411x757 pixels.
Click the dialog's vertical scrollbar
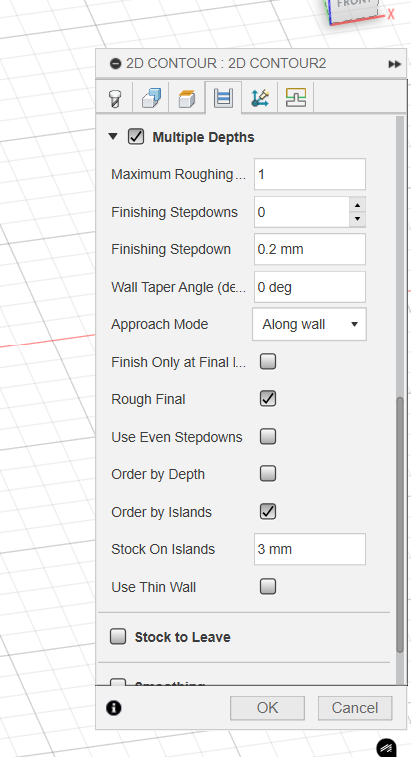pos(399,525)
